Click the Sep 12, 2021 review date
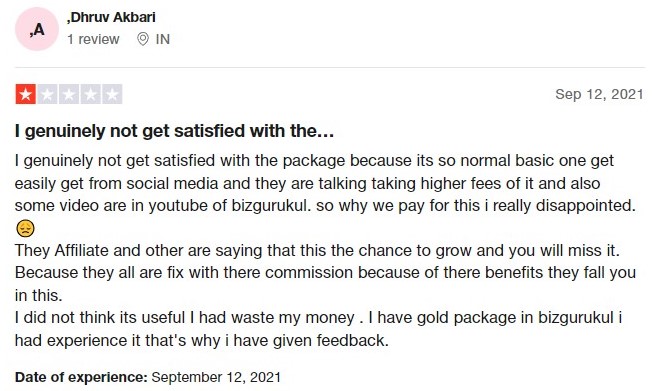Screen dimensions: 659x391 [599, 94]
